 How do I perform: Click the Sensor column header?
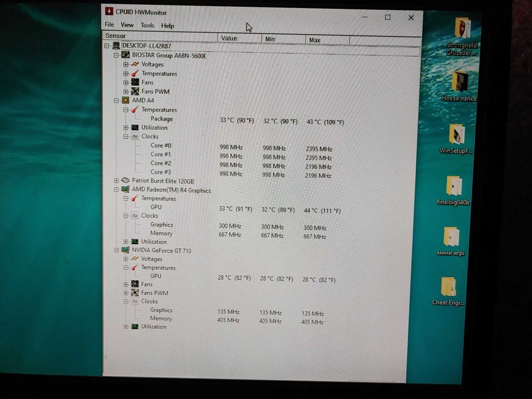[160, 36]
